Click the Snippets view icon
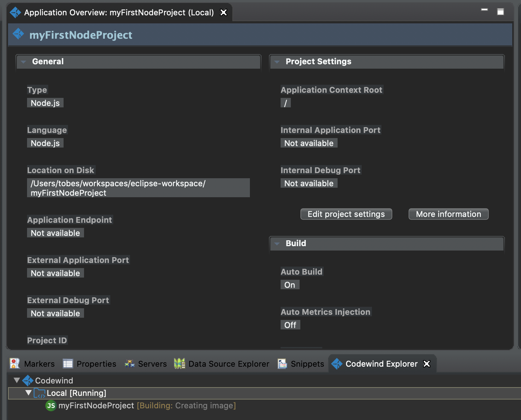 pos(282,363)
